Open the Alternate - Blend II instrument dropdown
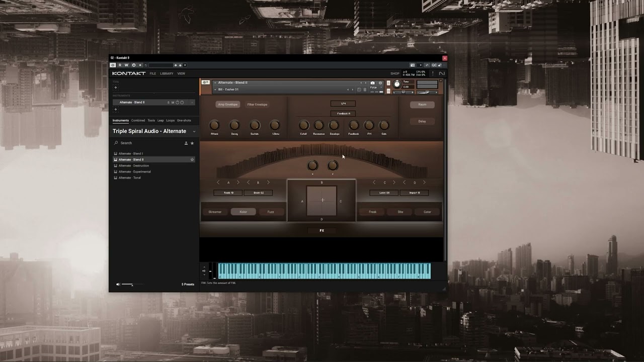The height and width of the screenshot is (362, 644). pyautogui.click(x=215, y=83)
